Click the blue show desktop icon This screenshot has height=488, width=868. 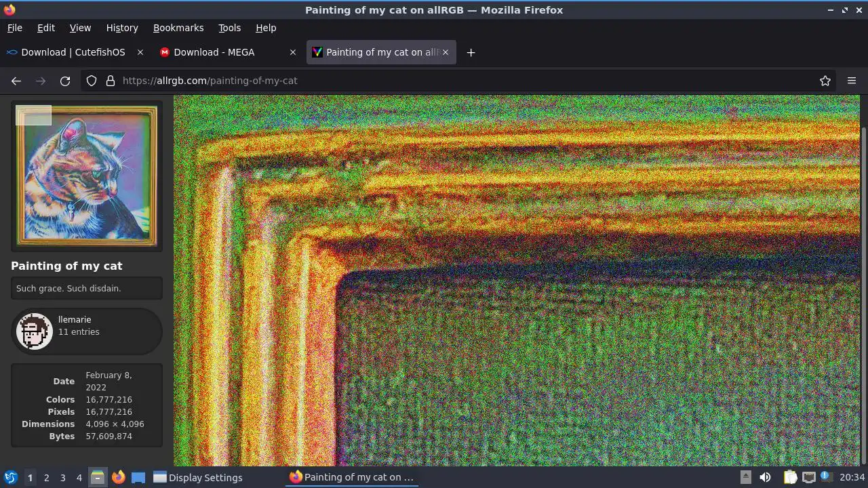pyautogui.click(x=138, y=477)
